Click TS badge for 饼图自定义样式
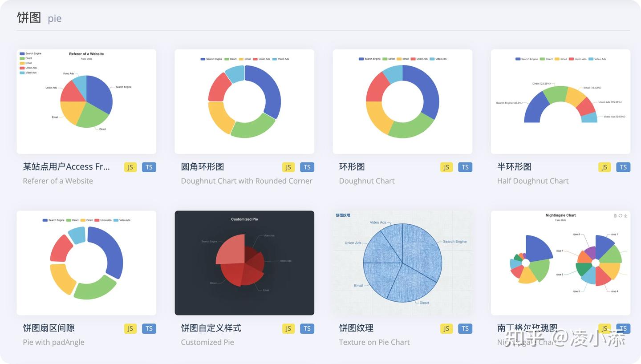The image size is (641, 364). (307, 329)
